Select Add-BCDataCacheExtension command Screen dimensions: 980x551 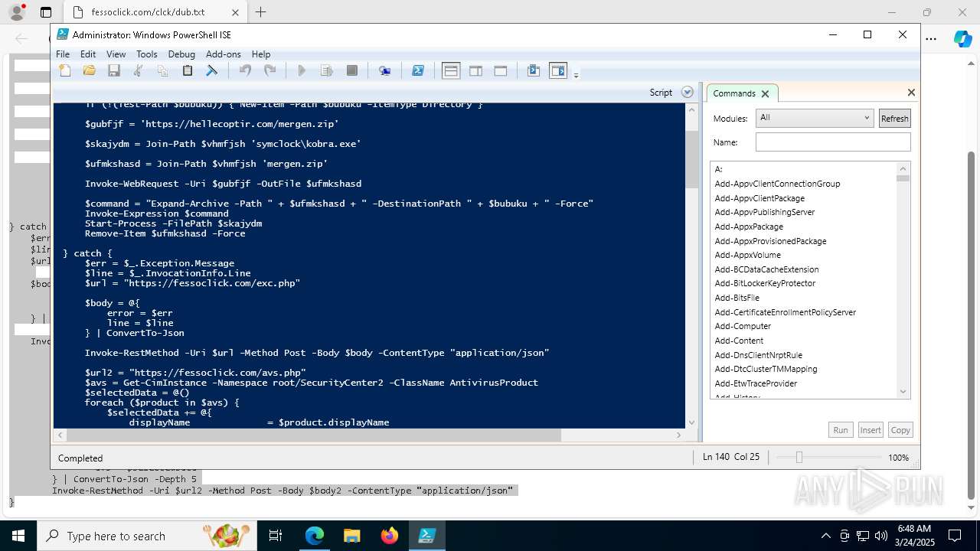766,269
